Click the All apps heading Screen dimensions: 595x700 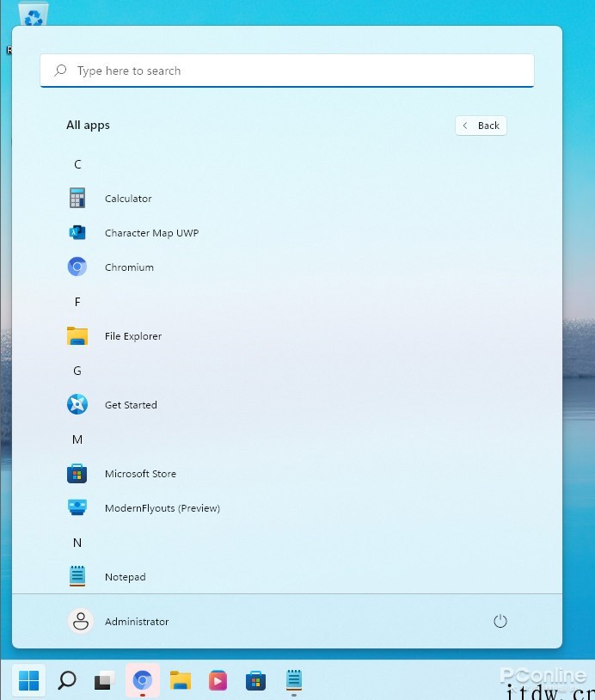88,125
